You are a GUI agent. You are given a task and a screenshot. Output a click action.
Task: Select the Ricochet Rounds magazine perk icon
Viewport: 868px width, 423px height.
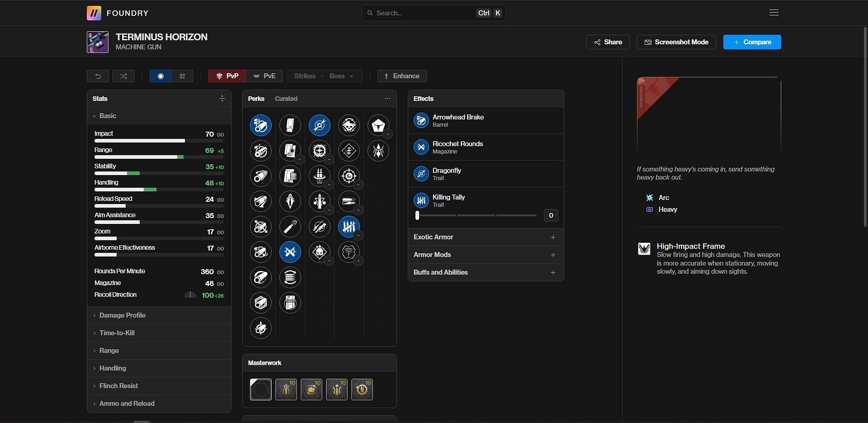(x=290, y=252)
